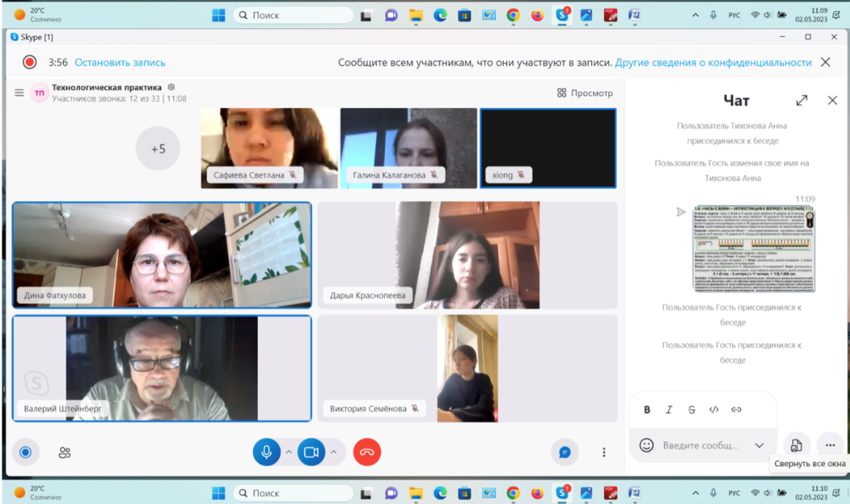Toggle the recording button in the bottom left
This screenshot has width=850, height=504.
25,452
